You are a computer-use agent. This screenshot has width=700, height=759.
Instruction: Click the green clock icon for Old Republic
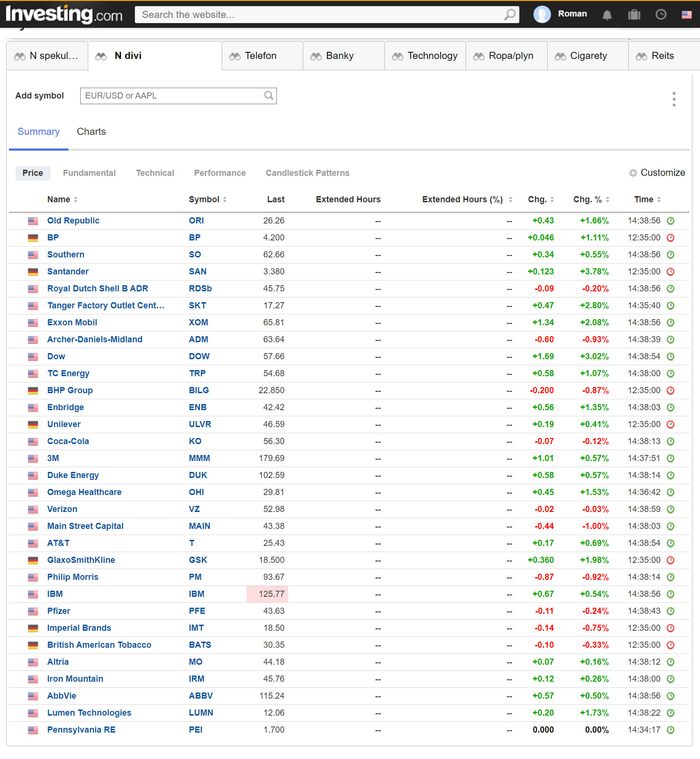670,221
